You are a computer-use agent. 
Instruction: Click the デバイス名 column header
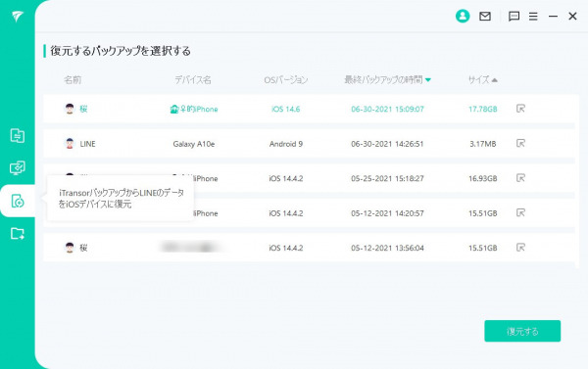(193, 80)
